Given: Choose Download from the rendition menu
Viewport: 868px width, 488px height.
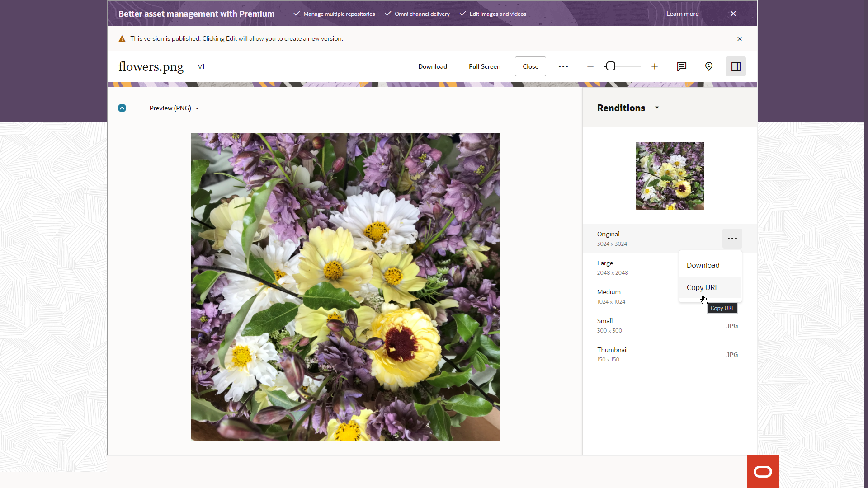Looking at the screenshot, I should pos(703,265).
